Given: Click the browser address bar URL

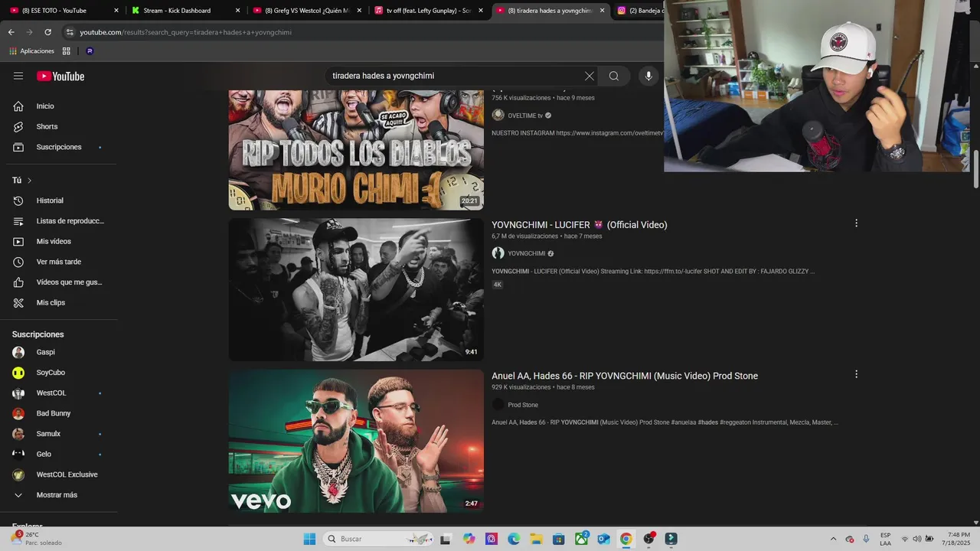Looking at the screenshot, I should click(186, 32).
